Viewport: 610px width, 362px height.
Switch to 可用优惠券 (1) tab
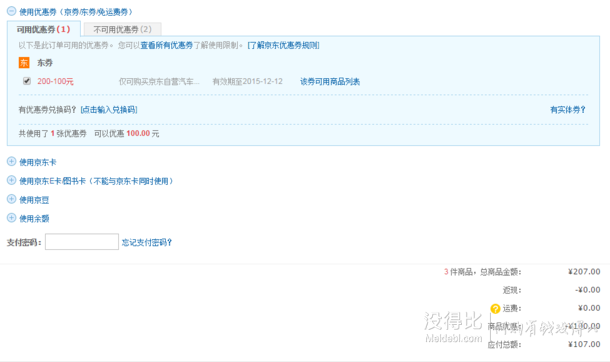[x=44, y=29]
